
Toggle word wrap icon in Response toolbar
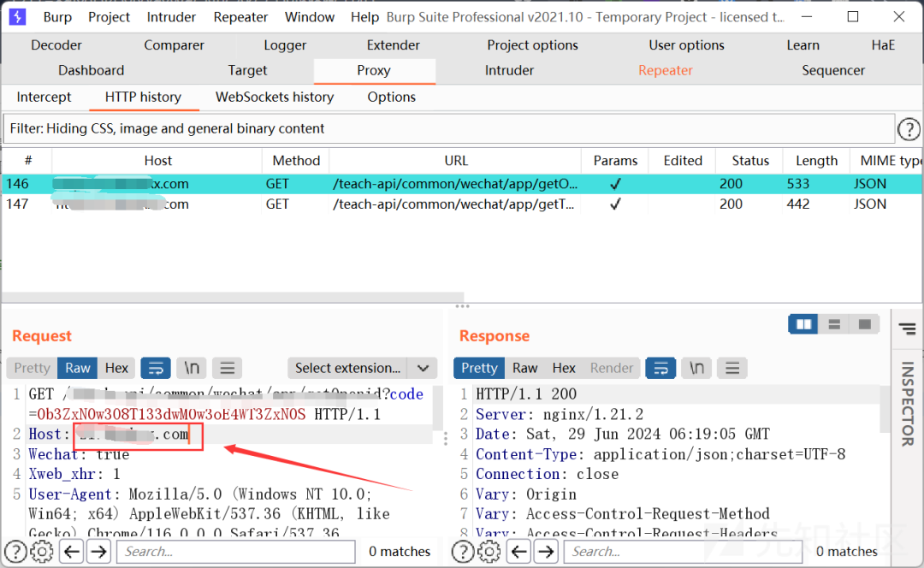click(660, 368)
